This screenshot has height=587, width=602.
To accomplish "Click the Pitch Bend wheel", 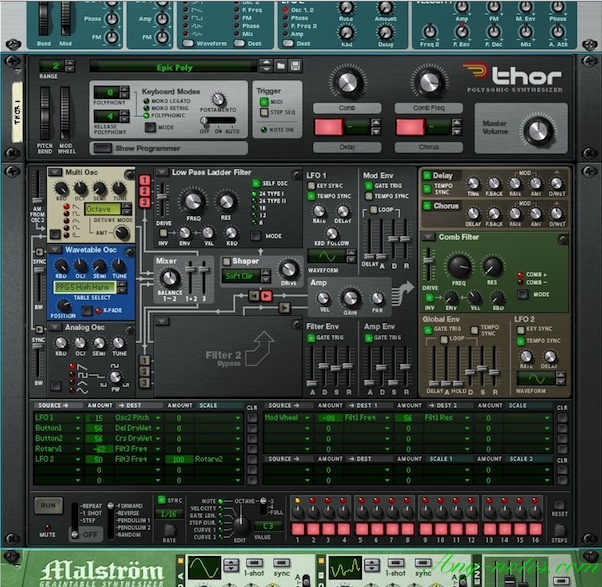I will [45, 113].
